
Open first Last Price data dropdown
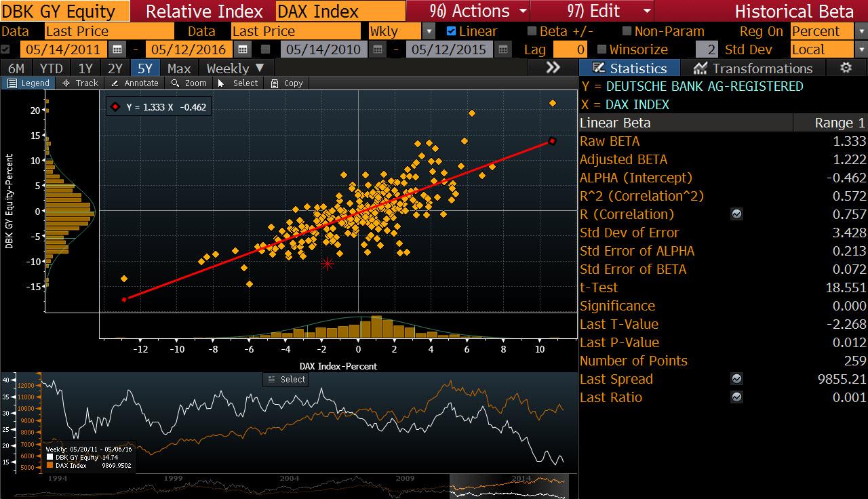pos(109,31)
